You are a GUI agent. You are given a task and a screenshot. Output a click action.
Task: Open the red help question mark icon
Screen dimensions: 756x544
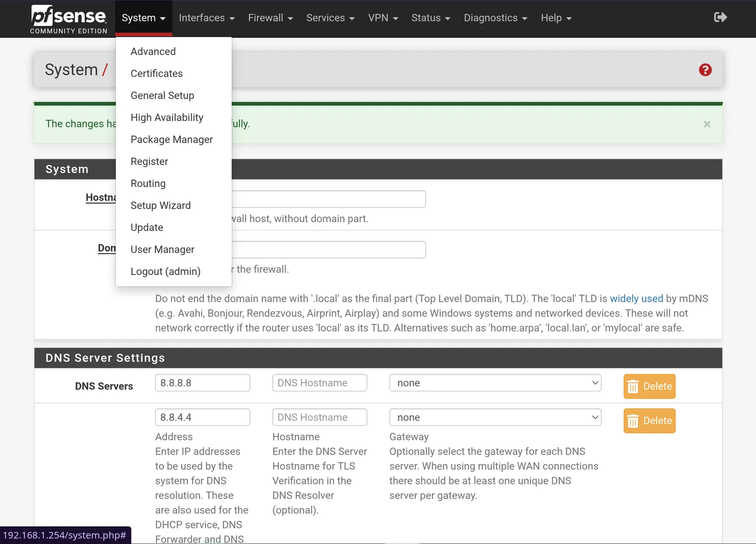point(705,70)
